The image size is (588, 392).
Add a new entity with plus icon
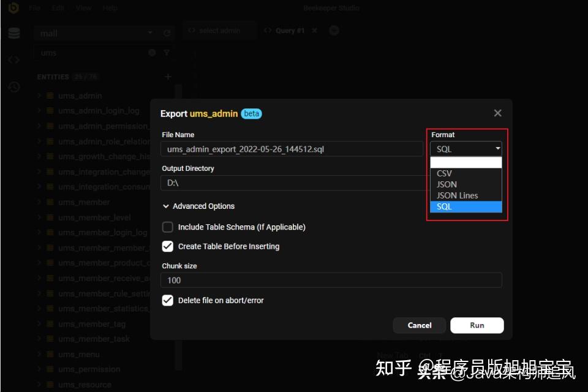pyautogui.click(x=168, y=77)
